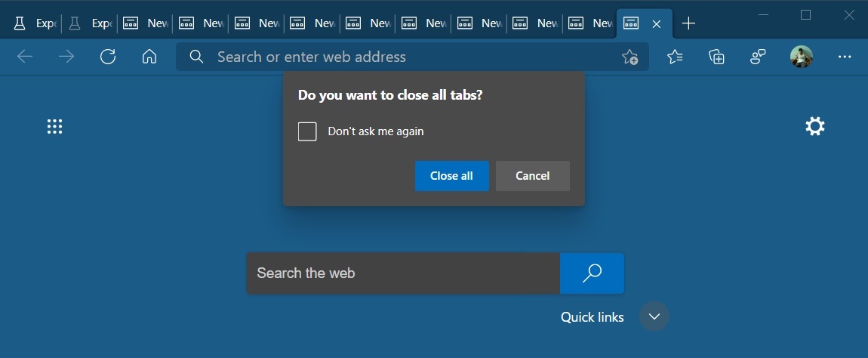This screenshot has width=868, height=358.
Task: Click the Close all button
Action: pyautogui.click(x=451, y=176)
